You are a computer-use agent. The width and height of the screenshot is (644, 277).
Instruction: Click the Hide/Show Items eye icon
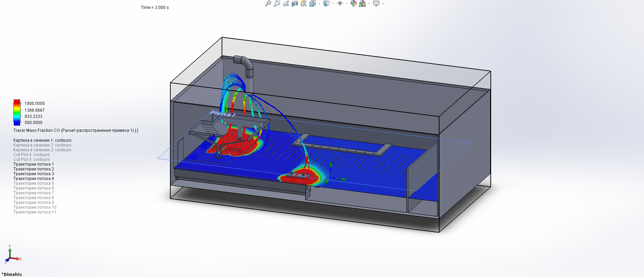340,3
